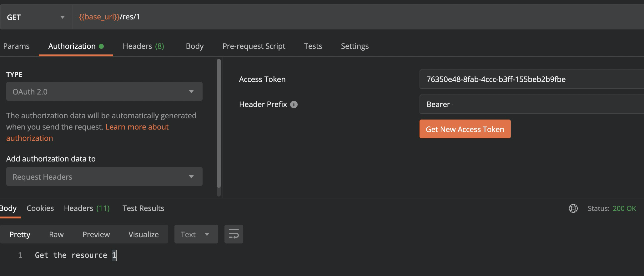
Task: Click the Access Token input field
Action: 531,79
